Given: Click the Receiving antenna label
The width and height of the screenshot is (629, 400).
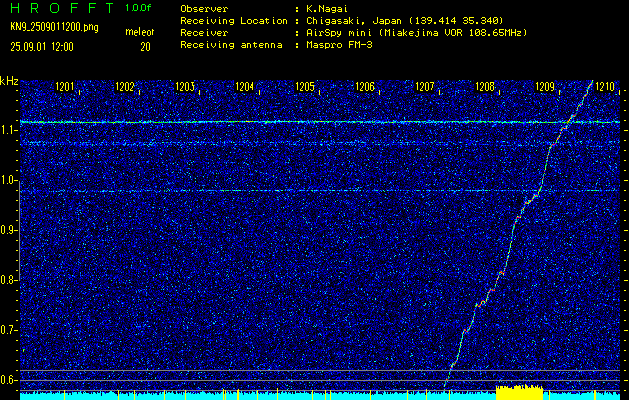Looking at the screenshot, I should tap(231, 45).
